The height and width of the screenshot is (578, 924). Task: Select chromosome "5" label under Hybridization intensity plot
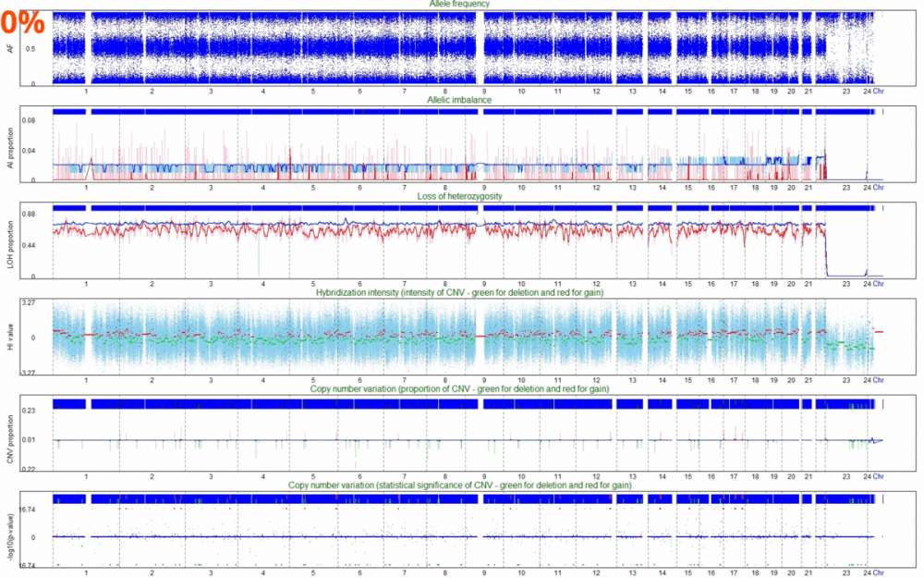pos(313,380)
